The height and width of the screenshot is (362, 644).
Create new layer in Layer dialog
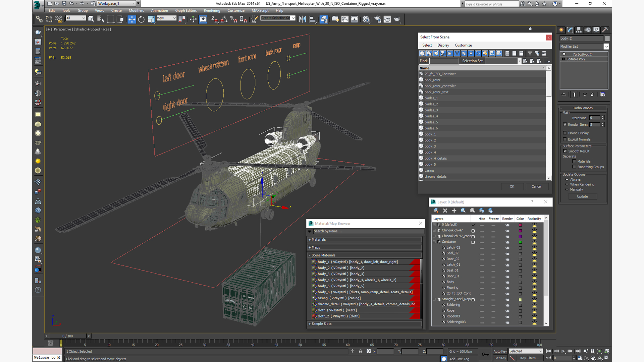click(436, 210)
